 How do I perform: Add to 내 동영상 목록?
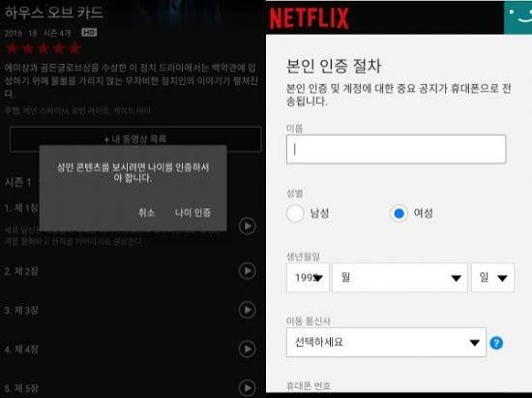135,139
